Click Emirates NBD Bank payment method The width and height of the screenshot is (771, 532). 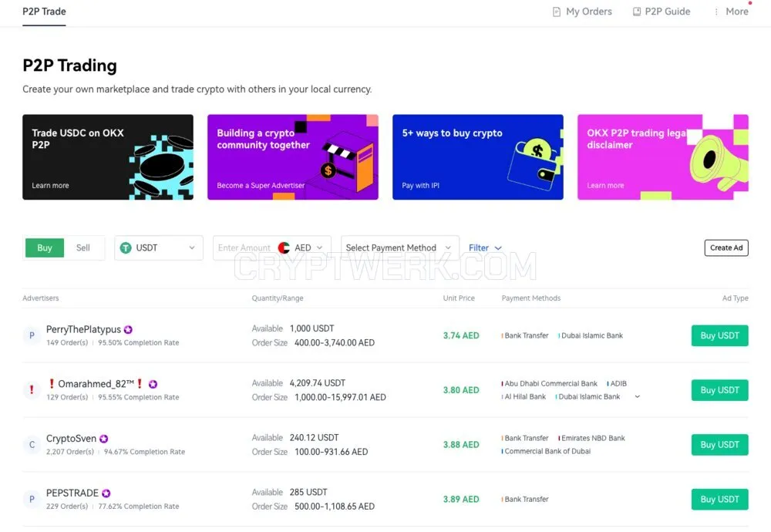pyautogui.click(x=592, y=438)
